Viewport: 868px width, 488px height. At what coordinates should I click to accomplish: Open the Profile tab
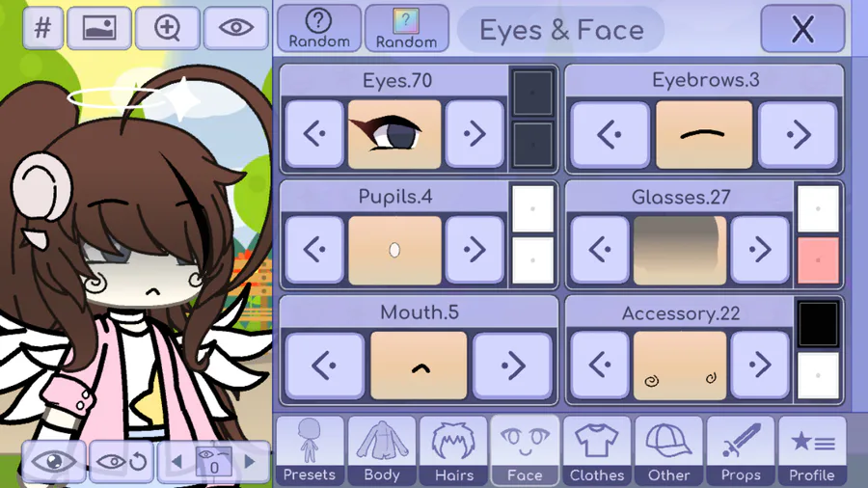(812, 451)
